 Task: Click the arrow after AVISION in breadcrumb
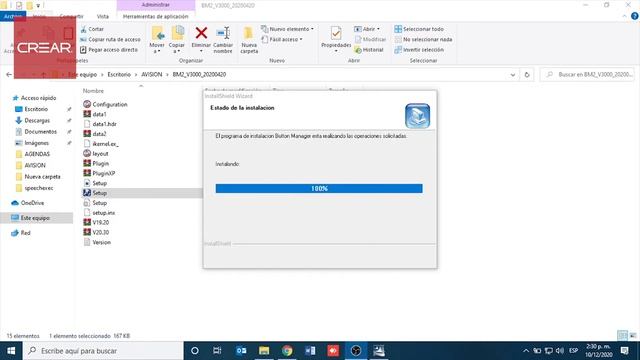167,75
